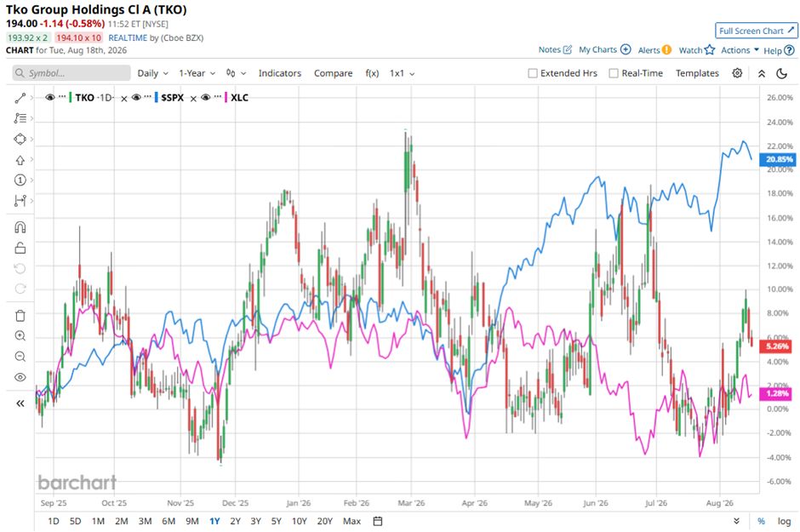
Task: Open the chart type candlestick dropdown
Action: click(x=237, y=73)
